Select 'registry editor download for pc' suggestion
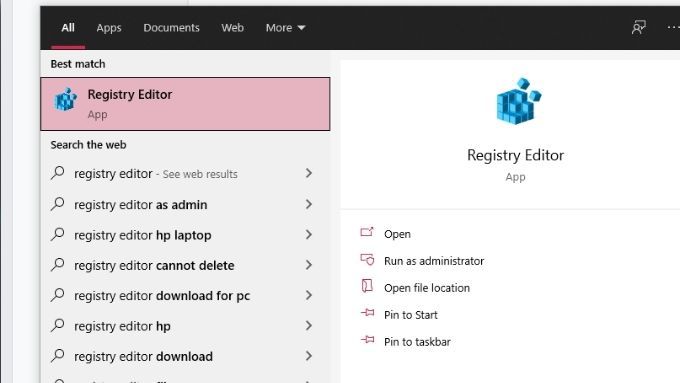This screenshot has width=680, height=383. (x=185, y=295)
